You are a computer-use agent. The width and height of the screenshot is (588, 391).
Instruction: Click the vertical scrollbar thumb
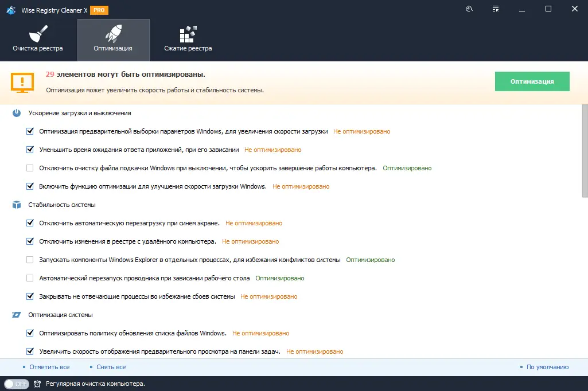pos(585,151)
